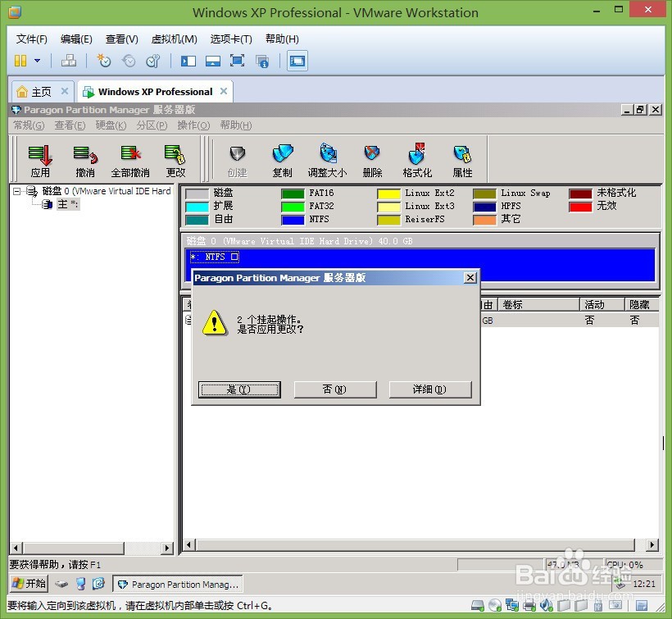Viewport: 672px width, 619px height.
Task: Open Paragon 硬盘(K) menu
Action: [111, 125]
